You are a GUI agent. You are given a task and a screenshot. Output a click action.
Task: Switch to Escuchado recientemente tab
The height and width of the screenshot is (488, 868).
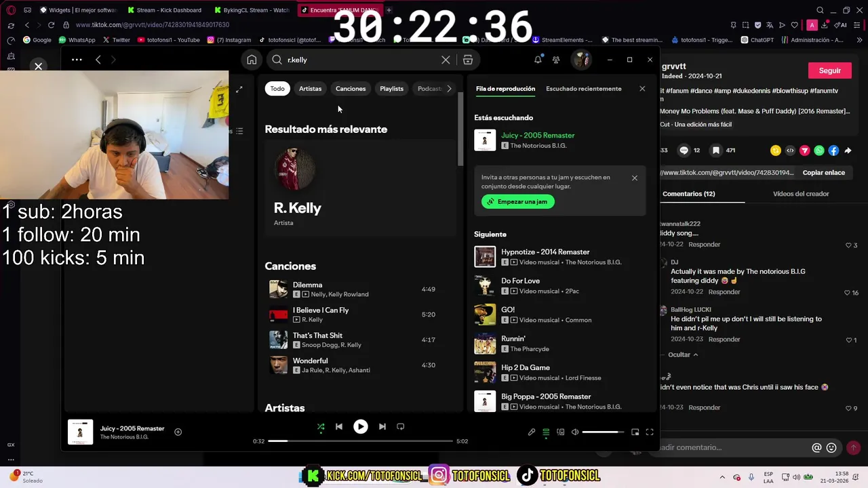(583, 89)
